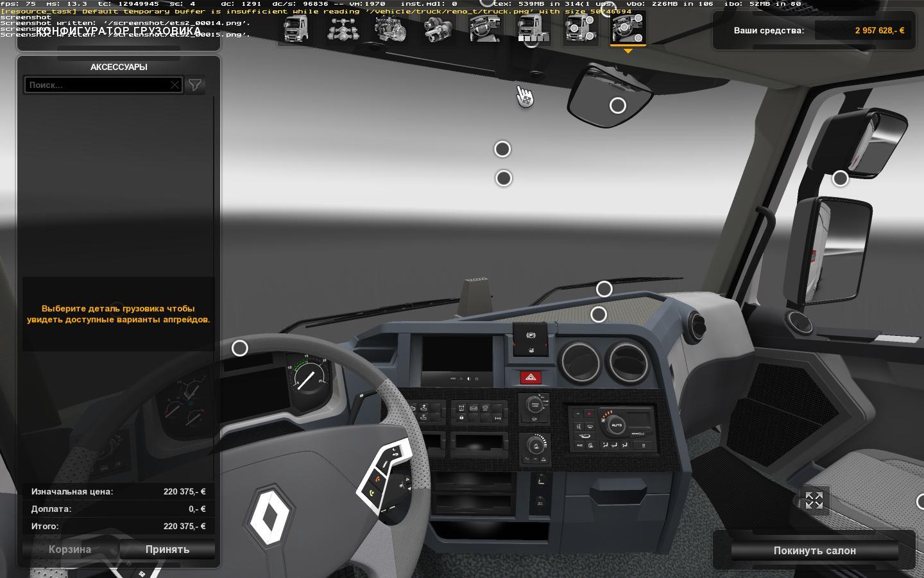
Task: Type in the Поиск search field
Action: tap(96, 85)
